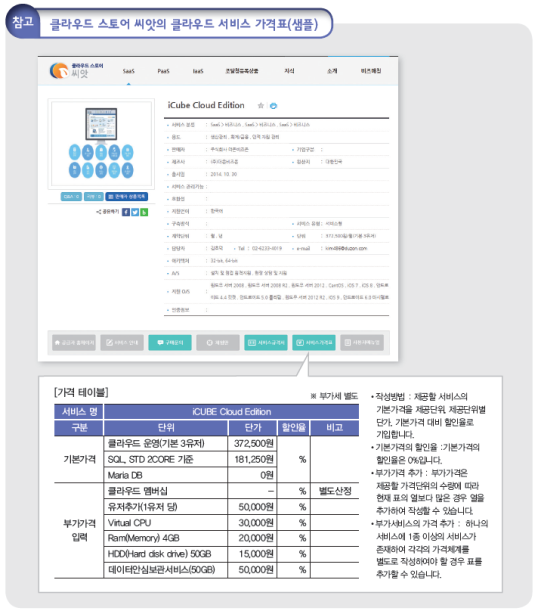The image size is (538, 611).
Task: Click the 32-bit, 64-bit architecture value
Action: pos(224,261)
